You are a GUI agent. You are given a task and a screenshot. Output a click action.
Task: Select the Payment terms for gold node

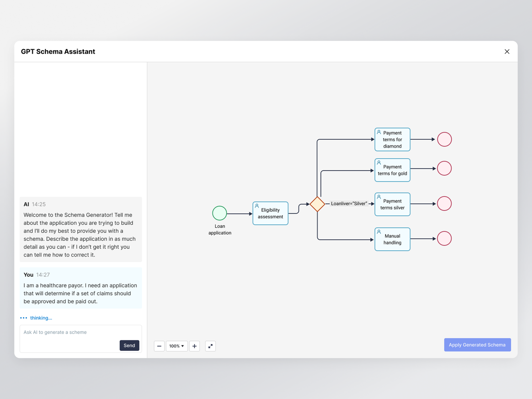click(x=392, y=170)
